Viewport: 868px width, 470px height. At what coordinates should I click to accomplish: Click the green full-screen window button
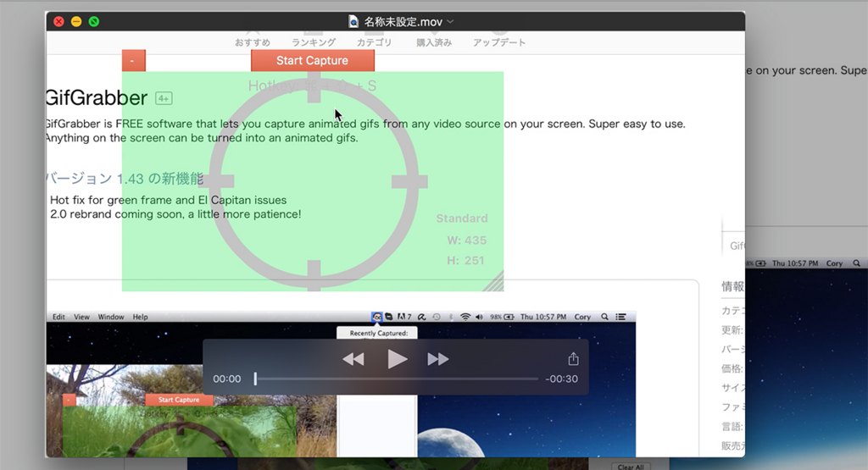pos(94,21)
